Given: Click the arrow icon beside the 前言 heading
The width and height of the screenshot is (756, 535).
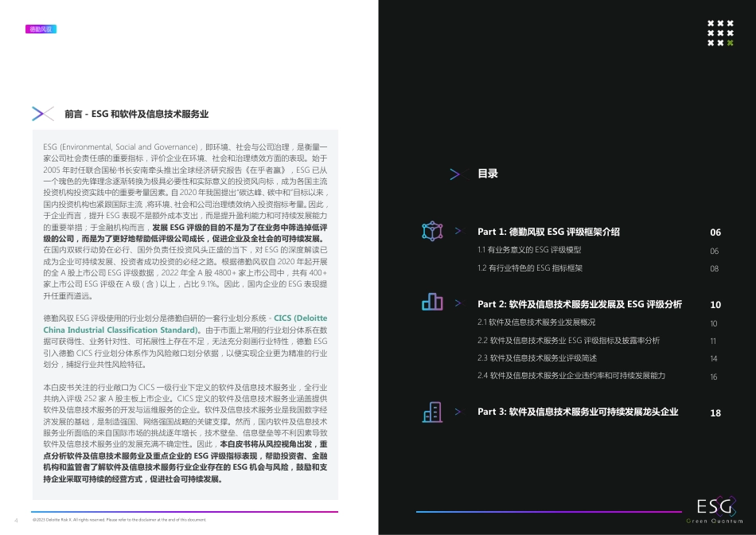Looking at the screenshot, I should coord(42,114).
